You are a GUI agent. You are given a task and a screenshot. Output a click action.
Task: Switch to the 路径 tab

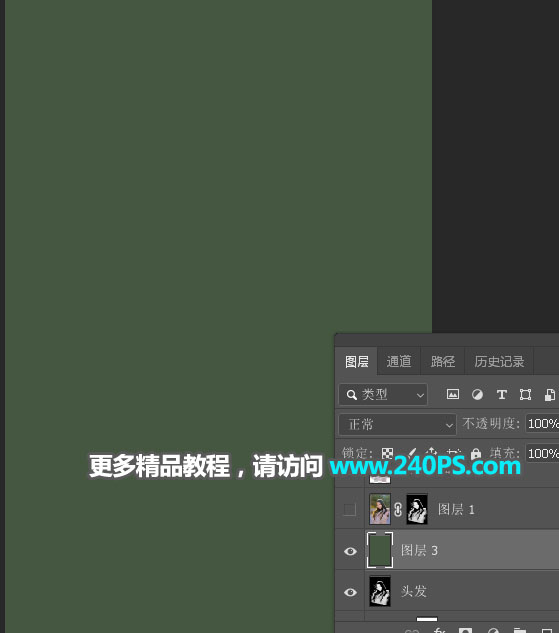pyautogui.click(x=443, y=361)
